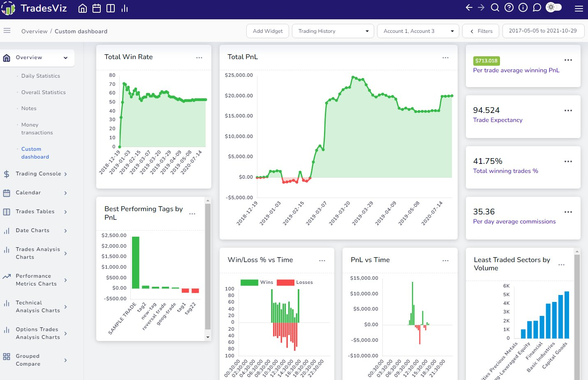Click the Per trade average winning PnL link

click(516, 70)
